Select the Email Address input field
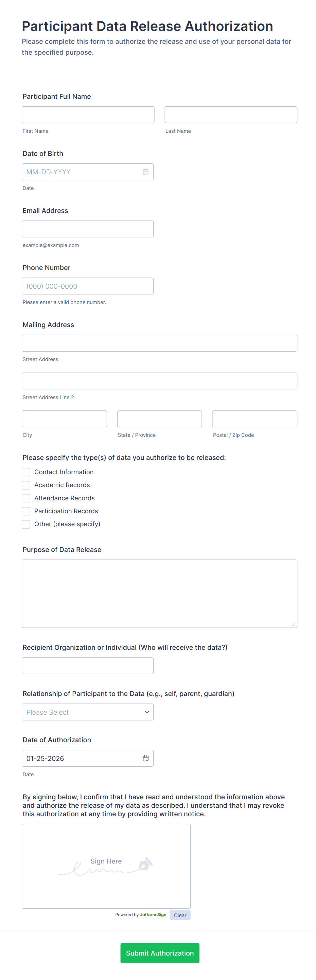The image size is (316, 980). 88,229
